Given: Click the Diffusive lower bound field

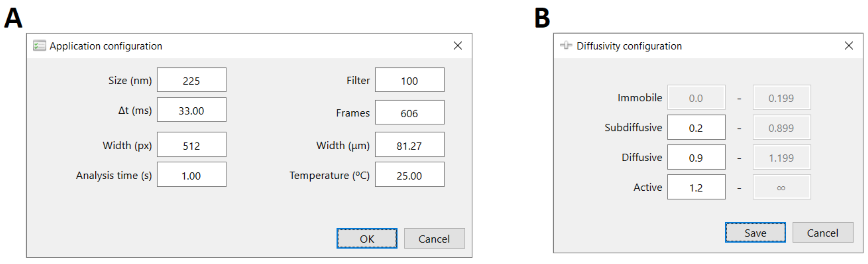Looking at the screenshot, I should point(696,157).
